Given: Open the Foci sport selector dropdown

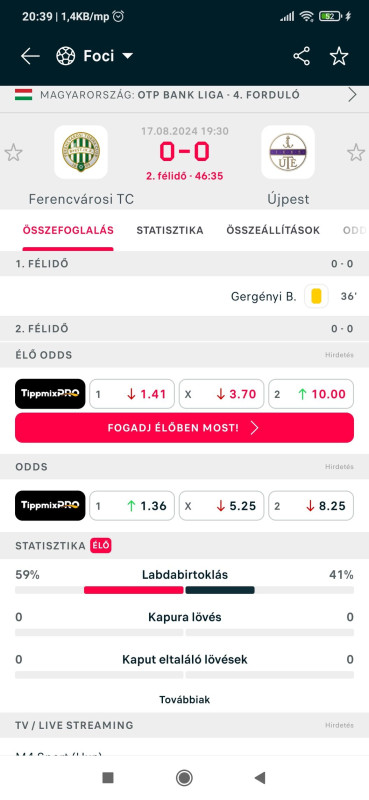Looking at the screenshot, I should click(94, 56).
